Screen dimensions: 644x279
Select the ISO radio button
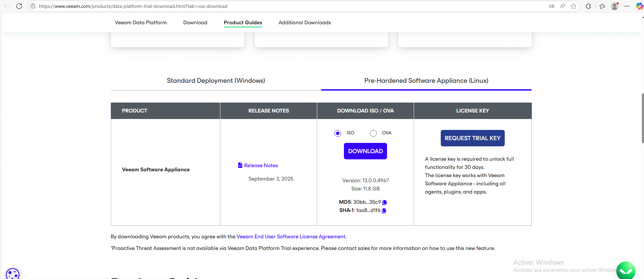click(338, 133)
